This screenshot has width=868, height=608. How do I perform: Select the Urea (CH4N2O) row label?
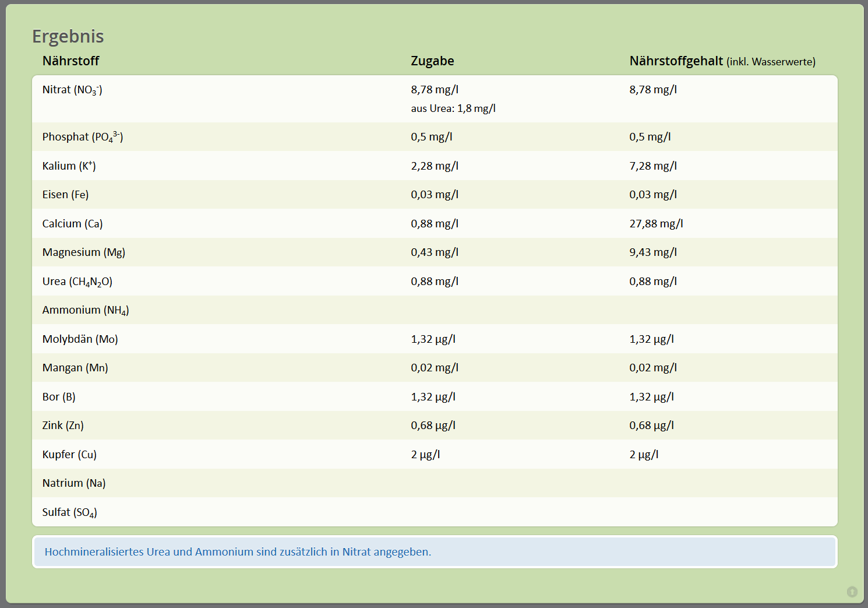[x=77, y=282]
